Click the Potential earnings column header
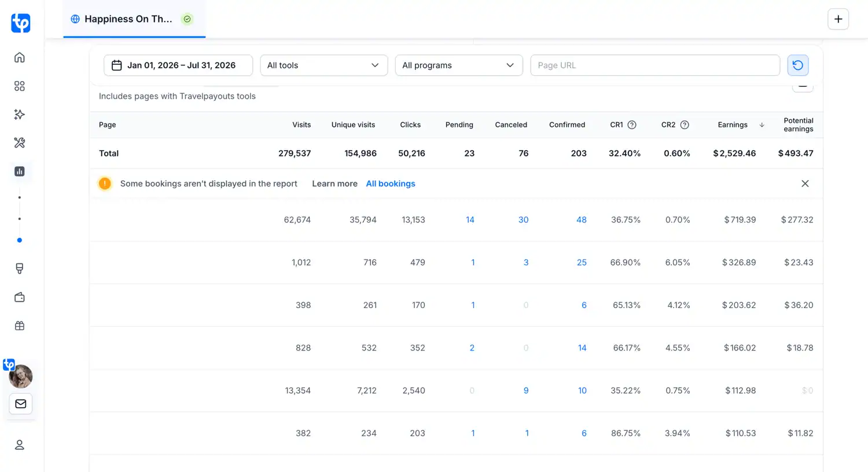Viewport: 868px width, 472px height. (799, 125)
